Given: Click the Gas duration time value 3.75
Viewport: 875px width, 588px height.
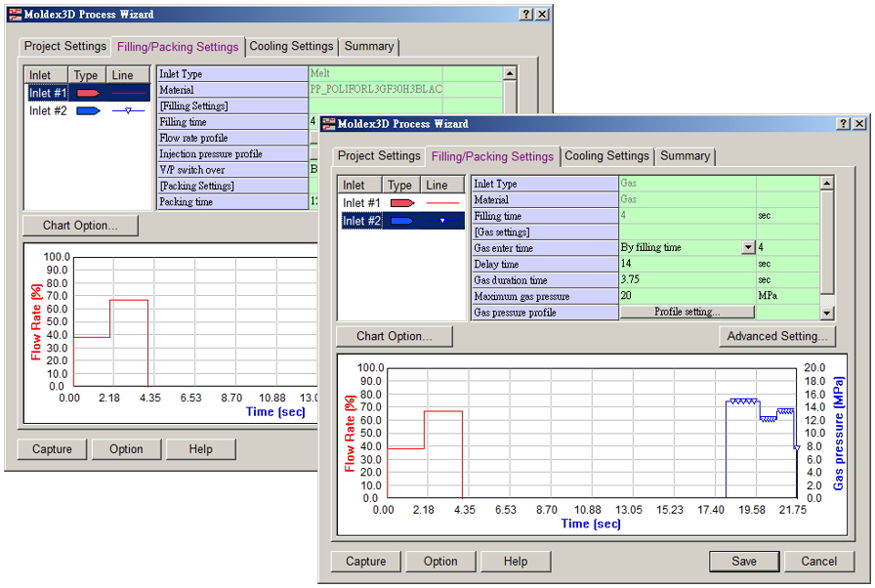Looking at the screenshot, I should click(x=687, y=279).
